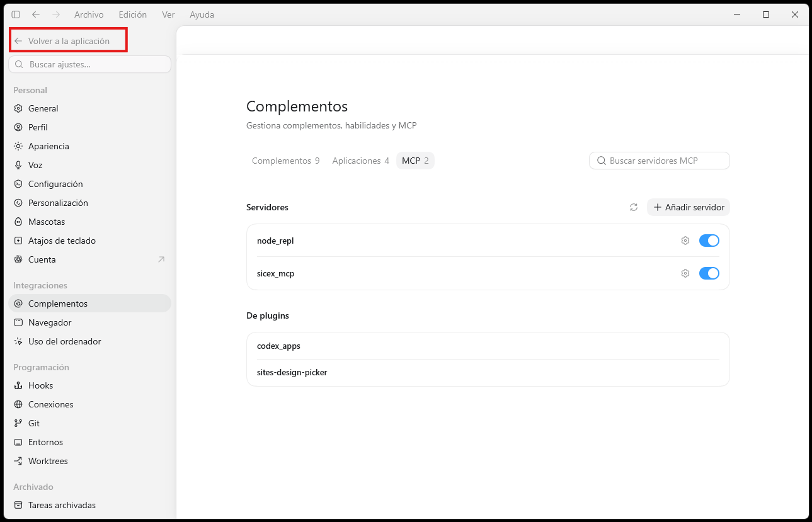The image size is (812, 522).
Task: Open the Perfil settings label
Action: (x=38, y=127)
